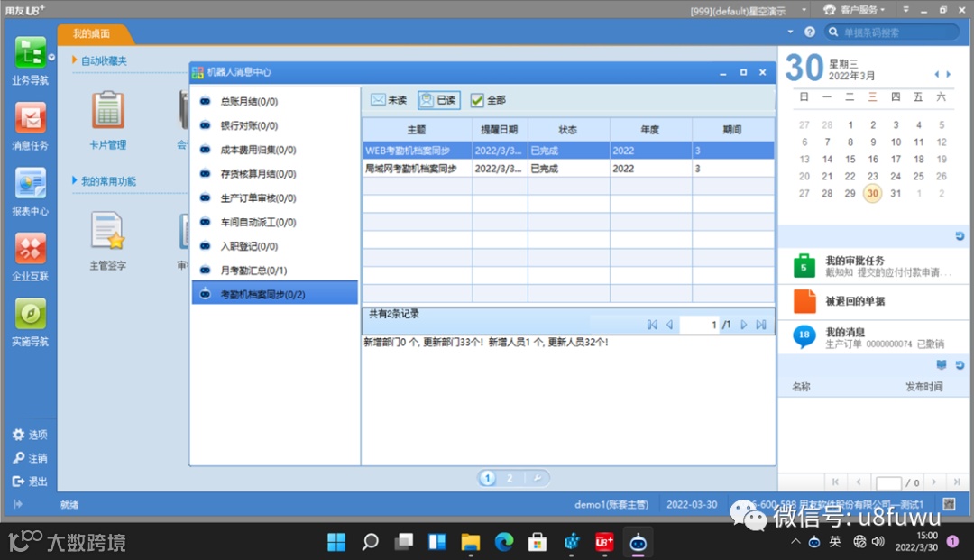Open 业务导航 in the left sidebar

[30, 60]
